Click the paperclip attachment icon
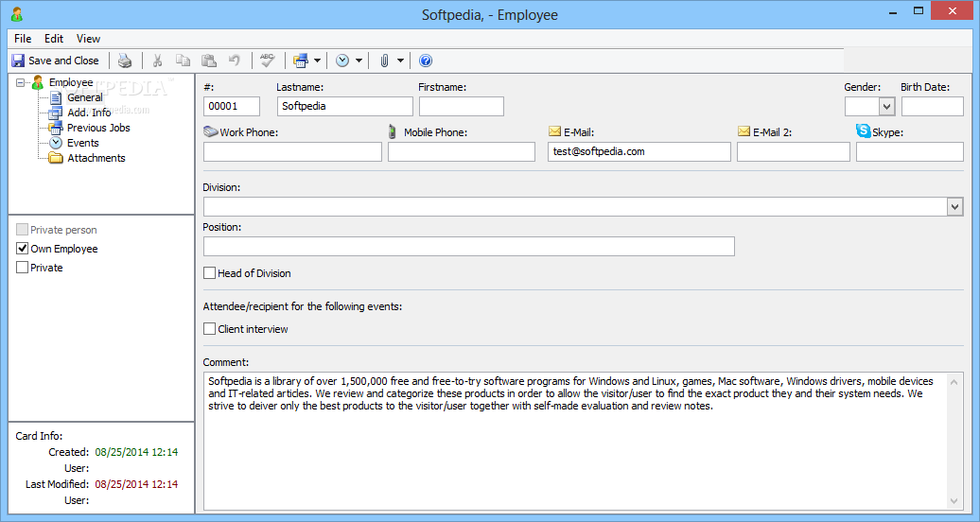 (384, 61)
